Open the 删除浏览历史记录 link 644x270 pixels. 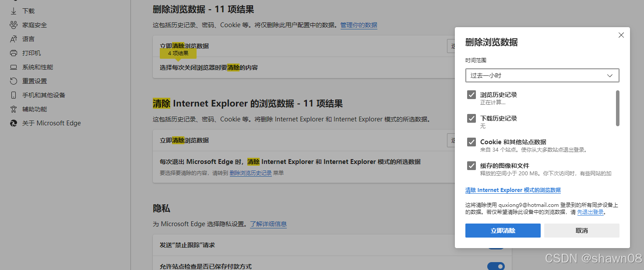tap(250, 173)
